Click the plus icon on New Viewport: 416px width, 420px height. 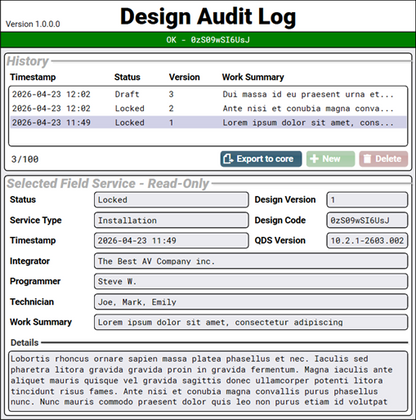(x=314, y=159)
